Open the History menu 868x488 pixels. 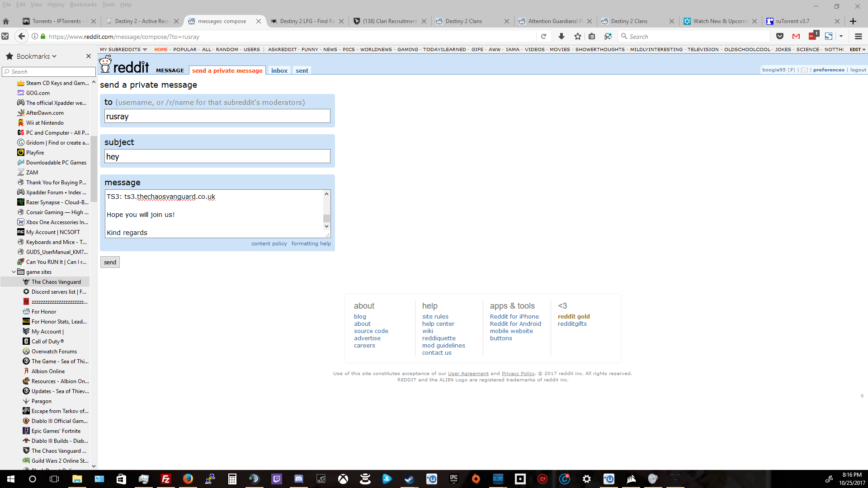(x=56, y=5)
